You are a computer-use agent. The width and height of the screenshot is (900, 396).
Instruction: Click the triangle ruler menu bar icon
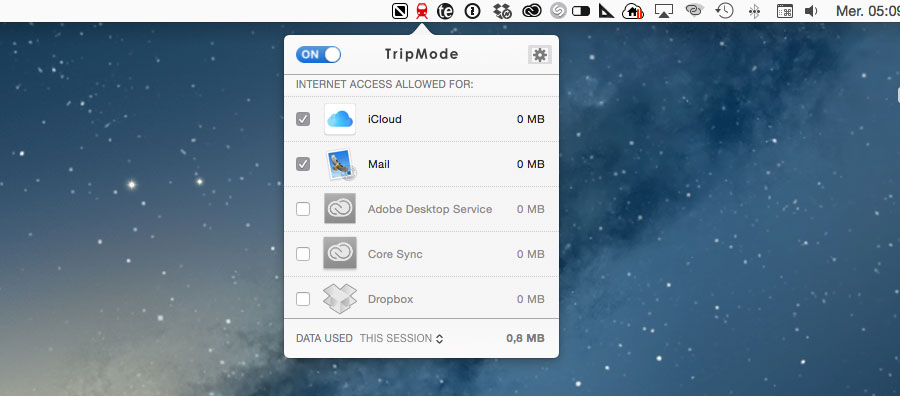606,11
